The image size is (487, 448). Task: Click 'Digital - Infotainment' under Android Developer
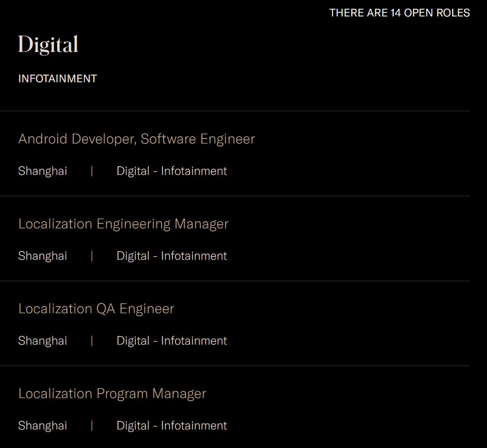[x=171, y=171]
